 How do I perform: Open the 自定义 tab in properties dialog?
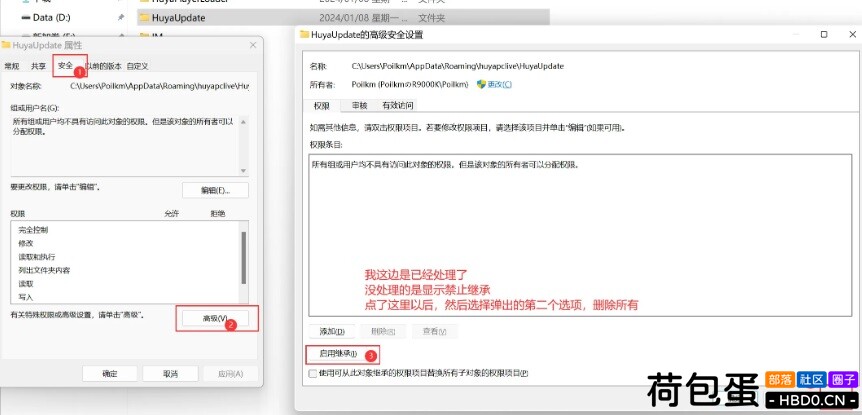pos(137,66)
